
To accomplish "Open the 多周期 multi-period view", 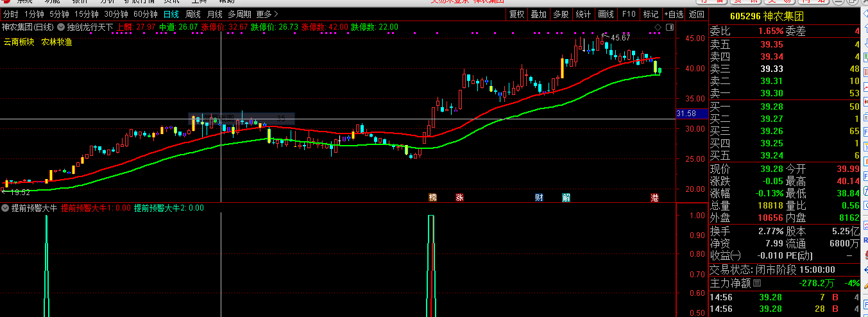I will (240, 14).
